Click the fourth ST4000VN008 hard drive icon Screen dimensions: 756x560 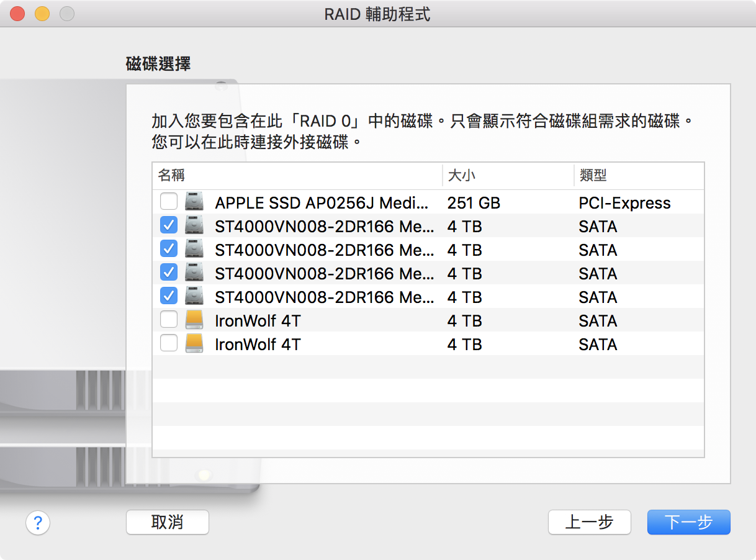point(194,297)
